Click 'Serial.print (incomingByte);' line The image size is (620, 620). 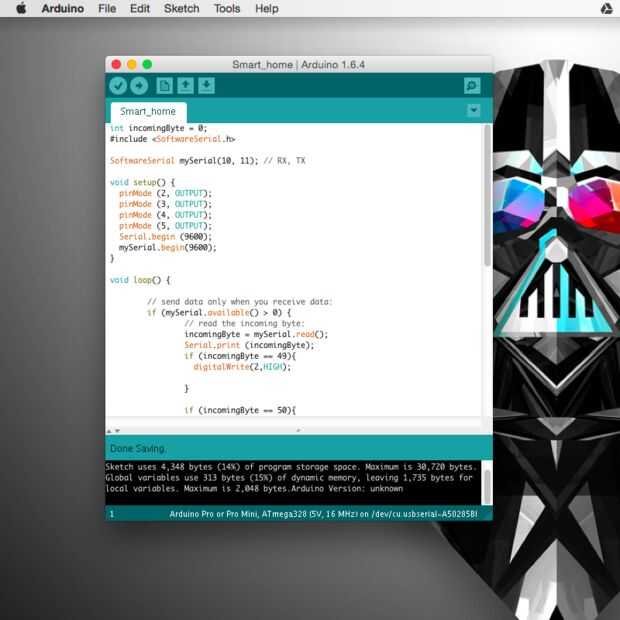[x=249, y=345]
